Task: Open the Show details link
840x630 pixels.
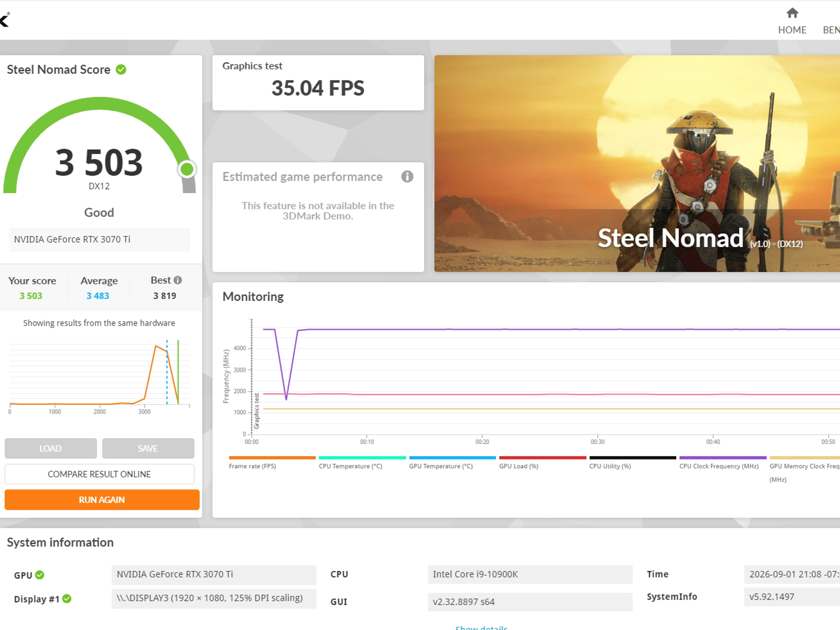Action: click(482, 628)
